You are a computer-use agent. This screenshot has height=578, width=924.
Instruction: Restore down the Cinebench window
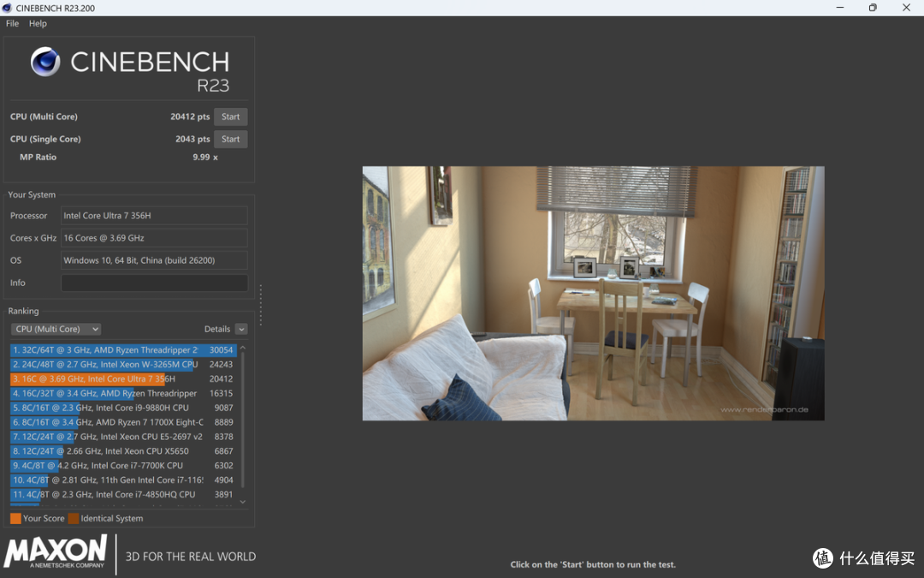[873, 8]
